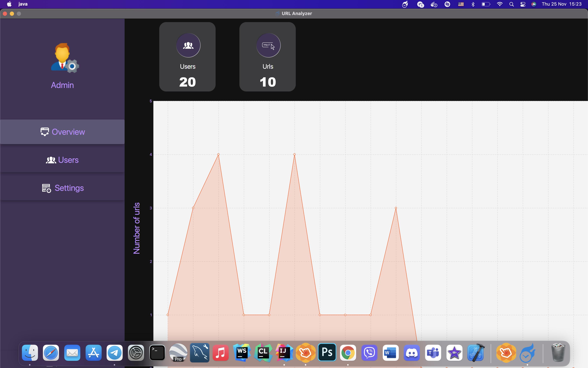Image resolution: width=588 pixels, height=368 pixels.
Task: Open Spotlight search in the menu bar
Action: [x=512, y=4]
